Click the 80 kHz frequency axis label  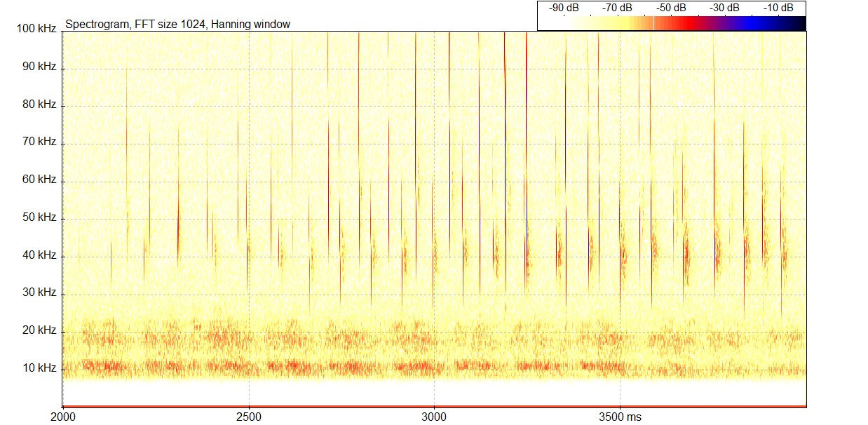[x=39, y=104]
